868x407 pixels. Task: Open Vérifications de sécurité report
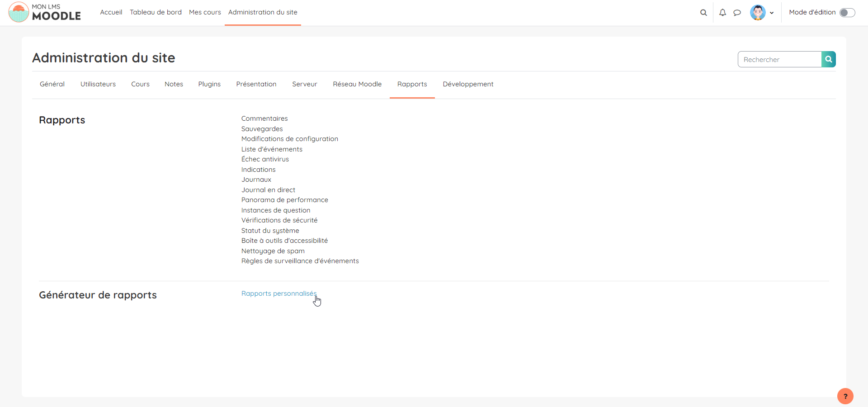click(x=279, y=220)
